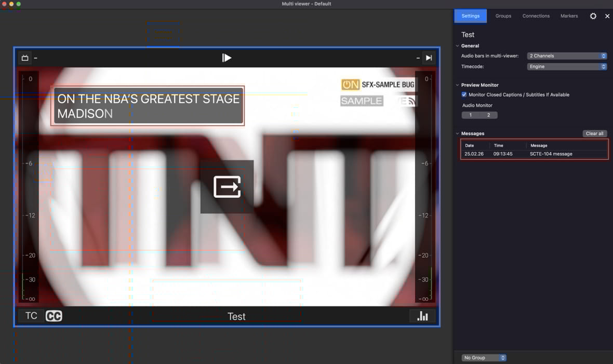The image size is (613, 364).
Task: Open the Timecode Engine dropdown
Action: pos(567,66)
